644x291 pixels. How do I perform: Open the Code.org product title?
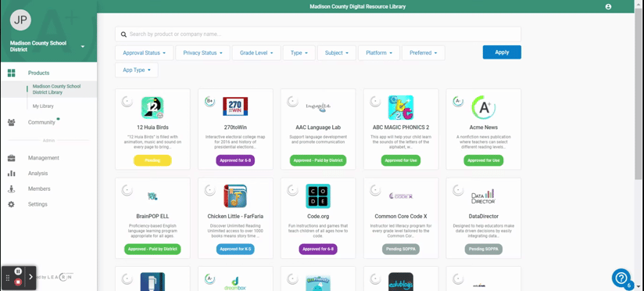coord(318,216)
